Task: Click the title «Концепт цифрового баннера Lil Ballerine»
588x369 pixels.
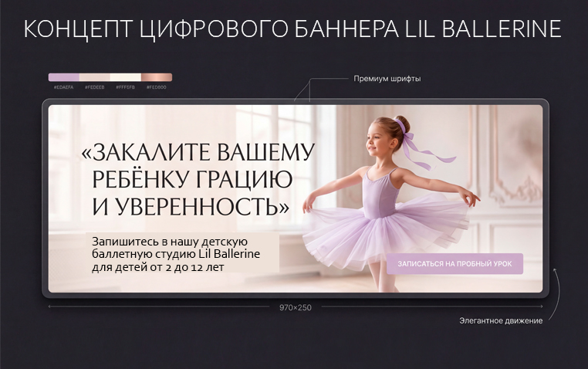Action: coord(292,29)
